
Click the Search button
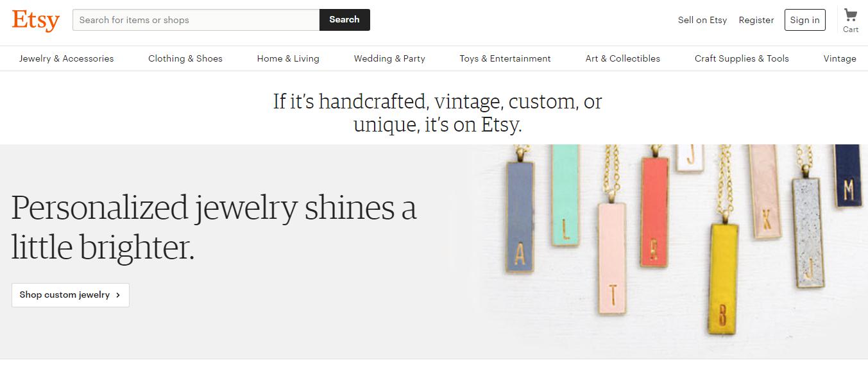pyautogui.click(x=345, y=20)
